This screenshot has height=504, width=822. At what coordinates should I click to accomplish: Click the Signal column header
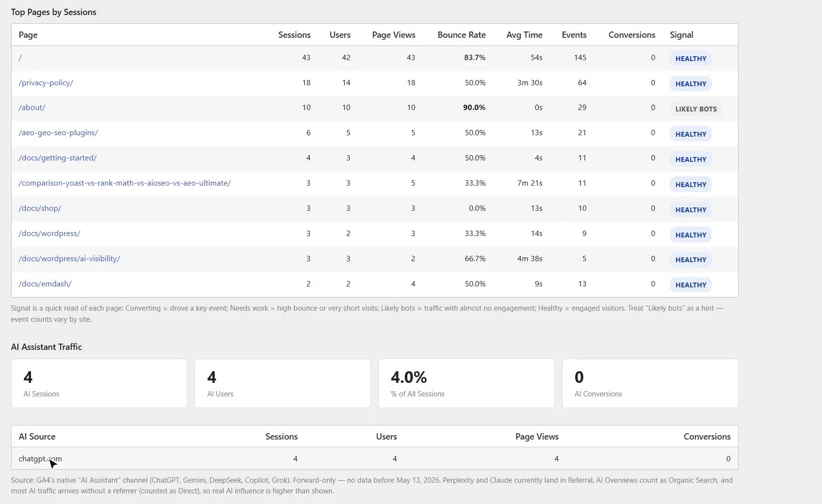click(x=681, y=35)
